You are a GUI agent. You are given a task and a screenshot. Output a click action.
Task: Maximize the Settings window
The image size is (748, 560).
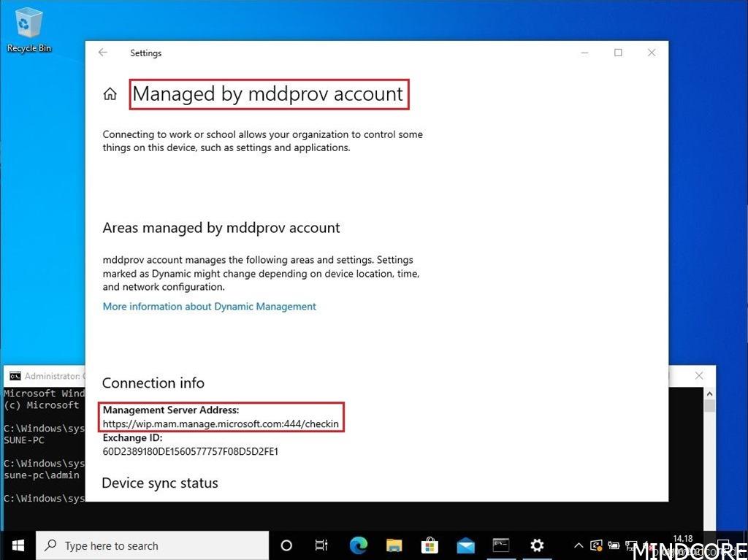618,53
